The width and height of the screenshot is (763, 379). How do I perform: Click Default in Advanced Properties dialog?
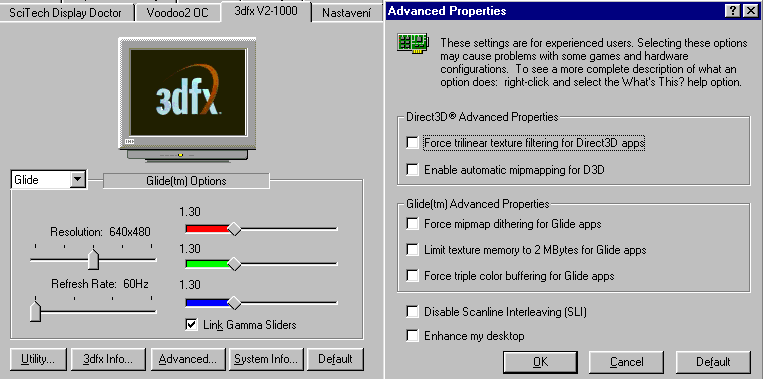click(713, 362)
